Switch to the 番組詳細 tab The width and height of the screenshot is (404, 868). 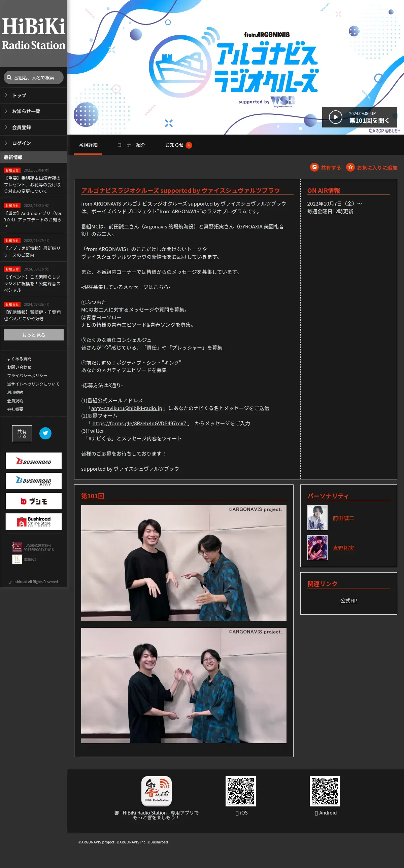point(88,145)
